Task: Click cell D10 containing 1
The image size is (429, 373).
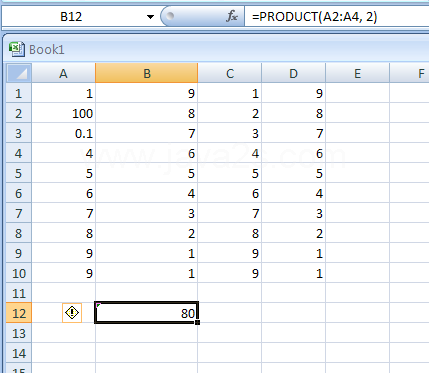Action: [x=293, y=273]
